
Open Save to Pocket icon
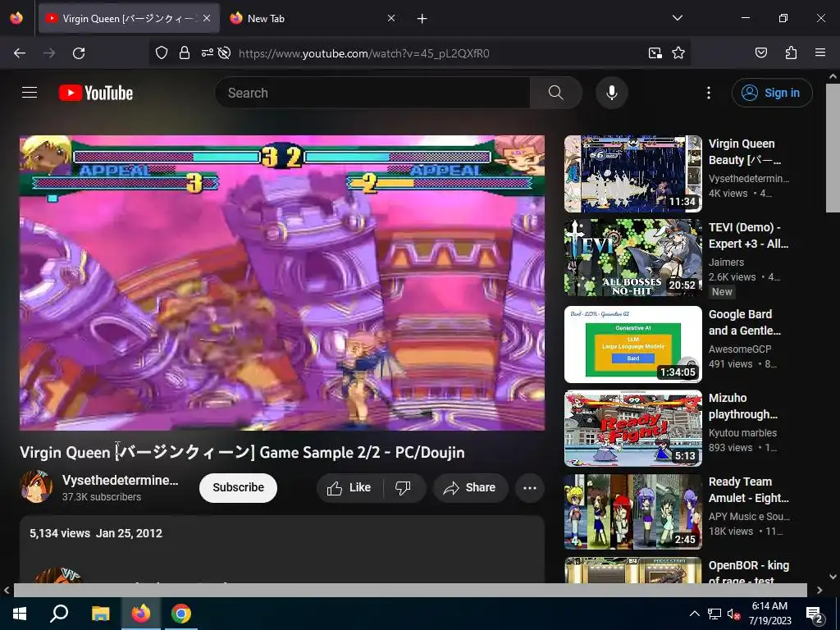760,53
